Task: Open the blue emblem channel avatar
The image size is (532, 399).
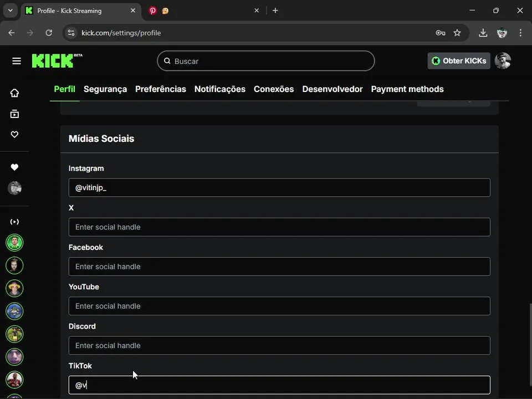Action: (x=14, y=311)
